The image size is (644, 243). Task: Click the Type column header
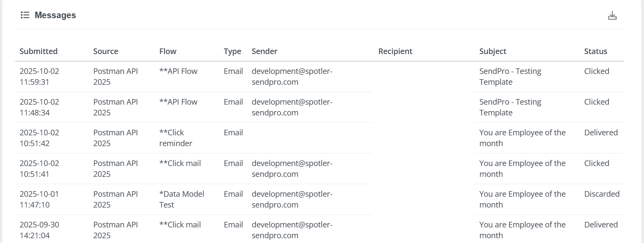pos(232,51)
